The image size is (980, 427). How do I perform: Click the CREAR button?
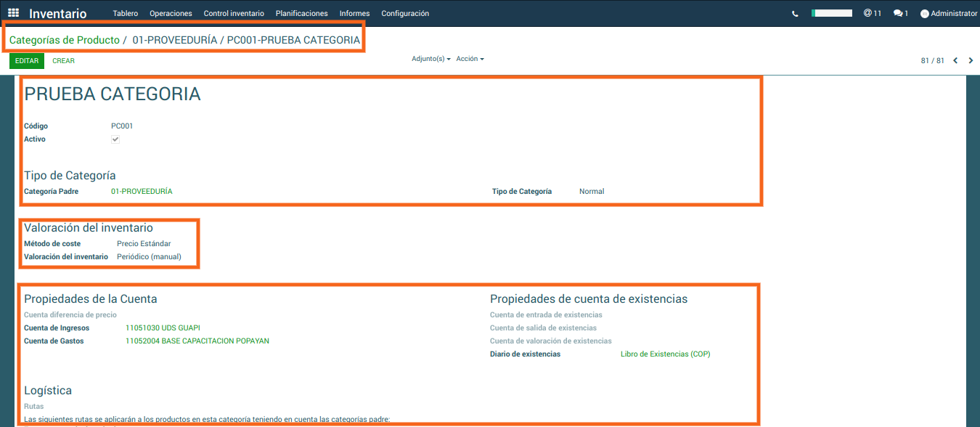pos(64,61)
